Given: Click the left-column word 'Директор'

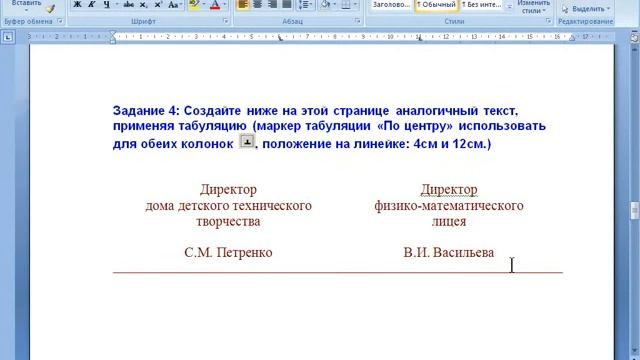Looking at the screenshot, I should tap(228, 189).
